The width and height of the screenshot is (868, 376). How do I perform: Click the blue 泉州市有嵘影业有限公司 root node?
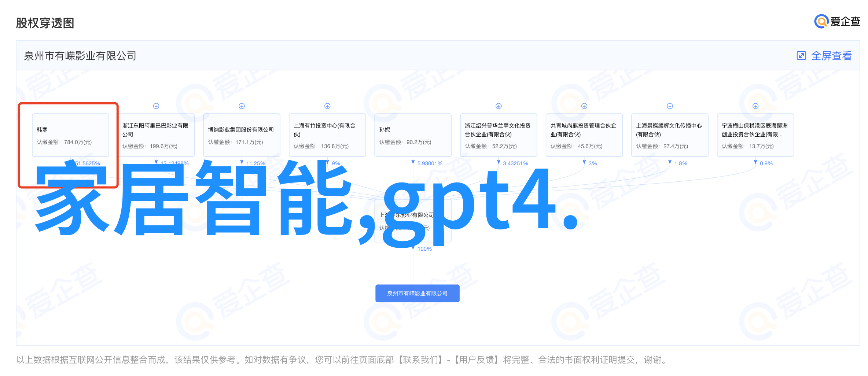418,294
